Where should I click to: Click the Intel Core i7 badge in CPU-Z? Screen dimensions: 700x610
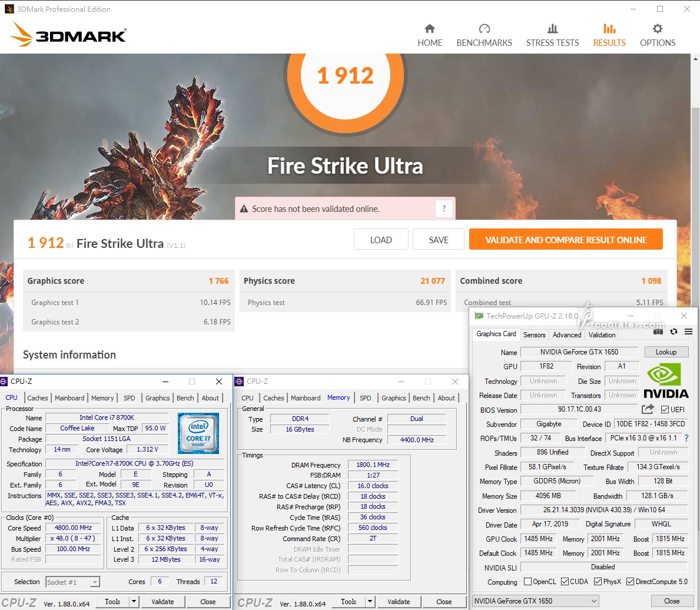198,433
